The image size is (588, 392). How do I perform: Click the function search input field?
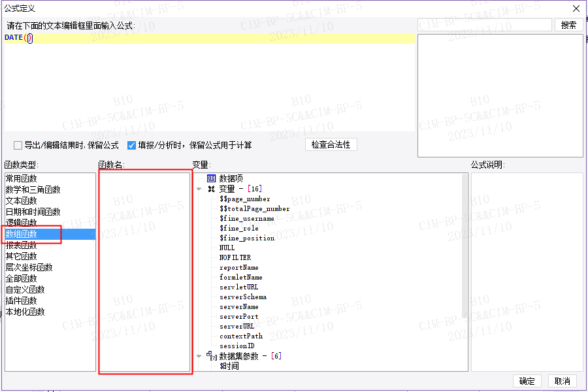pos(485,25)
